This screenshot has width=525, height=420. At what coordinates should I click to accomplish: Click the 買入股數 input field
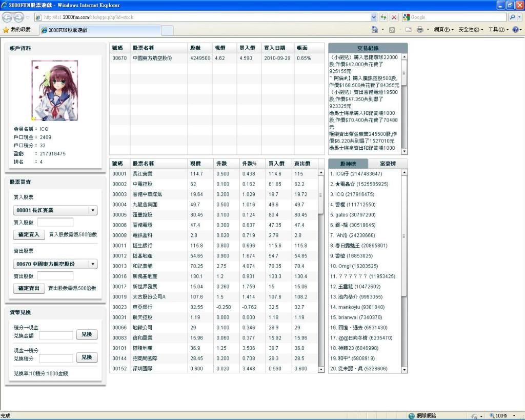click(55, 222)
